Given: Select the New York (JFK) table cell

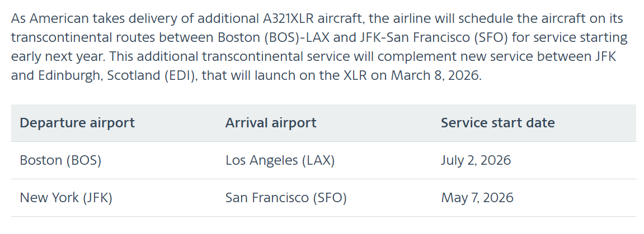Looking at the screenshot, I should pyautogui.click(x=66, y=198).
